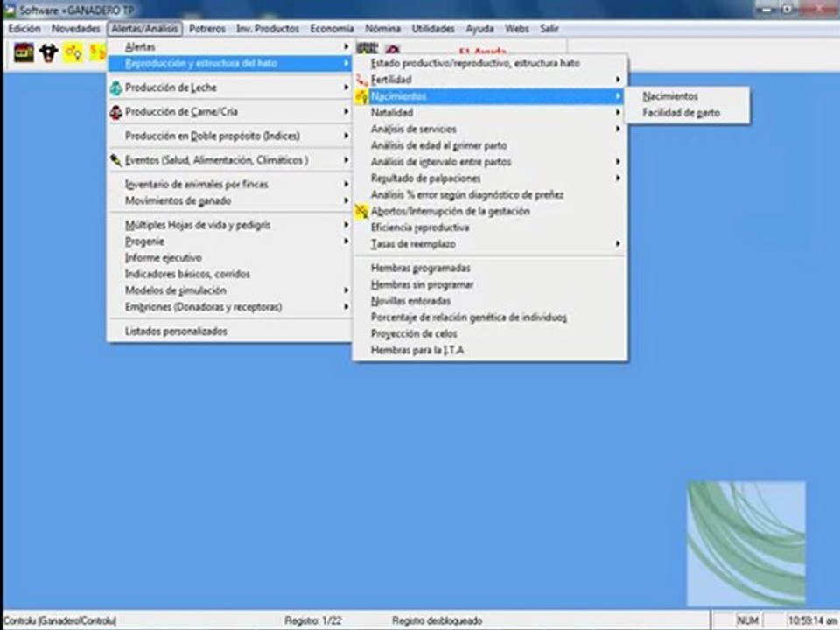Click the red icon next to Fertilidad

coord(361,80)
